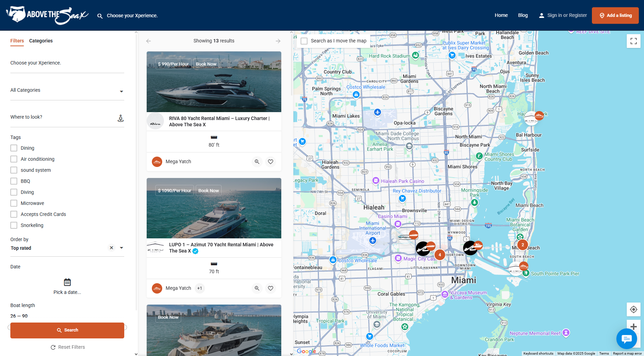Click the Above The Sea X logo

[47, 15]
